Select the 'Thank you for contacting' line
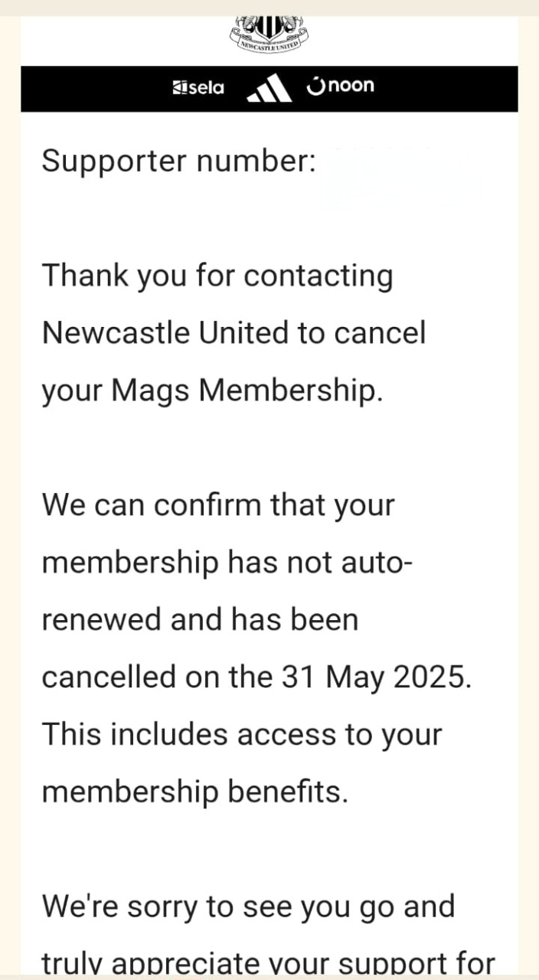This screenshot has width=539, height=980. (x=217, y=276)
